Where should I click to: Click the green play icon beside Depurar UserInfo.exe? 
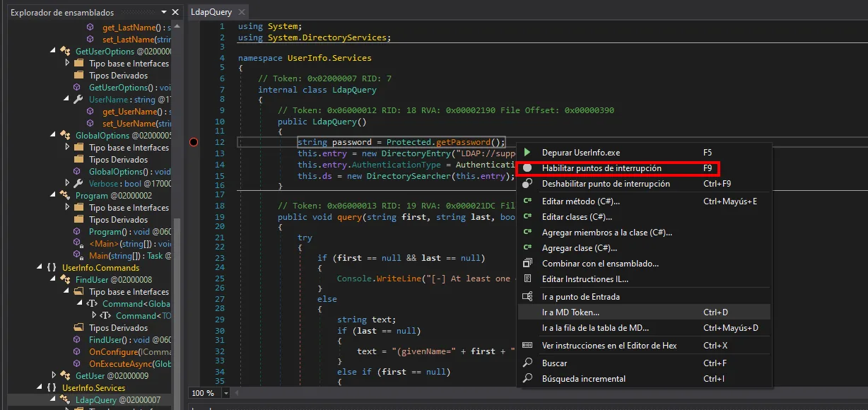(x=527, y=153)
